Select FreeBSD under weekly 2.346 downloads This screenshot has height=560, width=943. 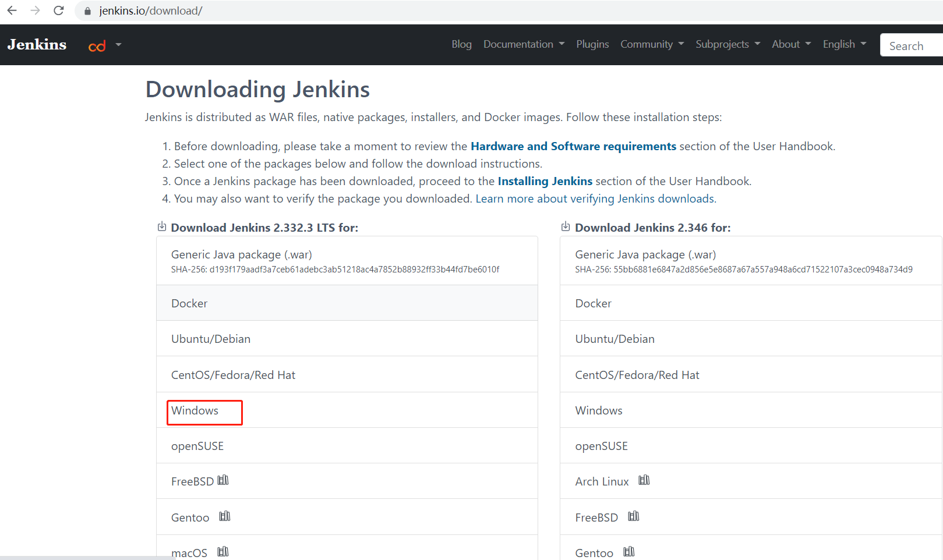coord(751,517)
